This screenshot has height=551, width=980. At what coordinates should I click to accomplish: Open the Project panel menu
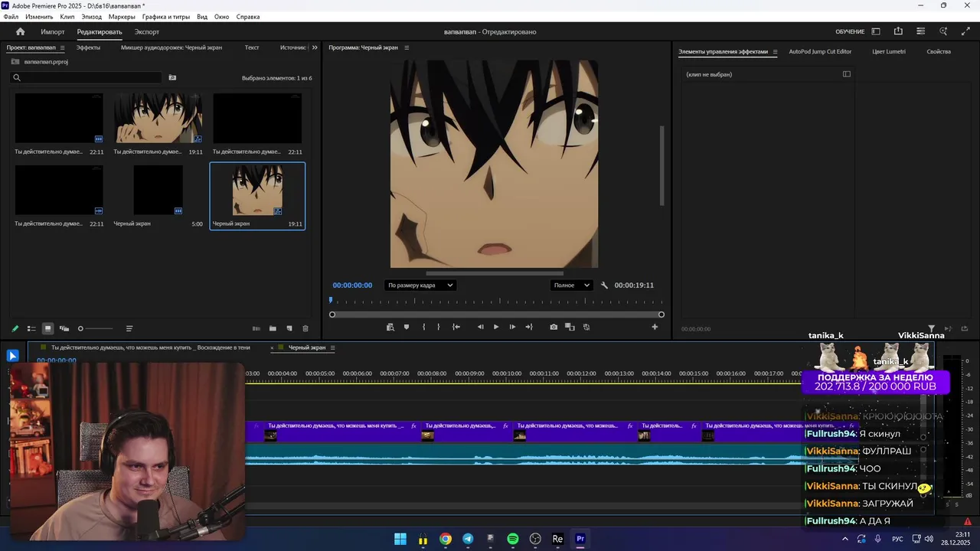tap(63, 47)
